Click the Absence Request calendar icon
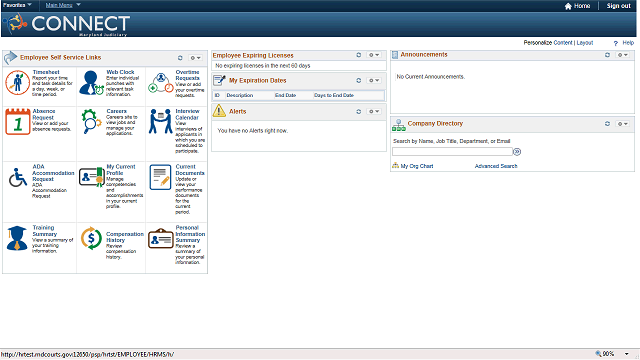The height and width of the screenshot is (360, 640). (18, 122)
